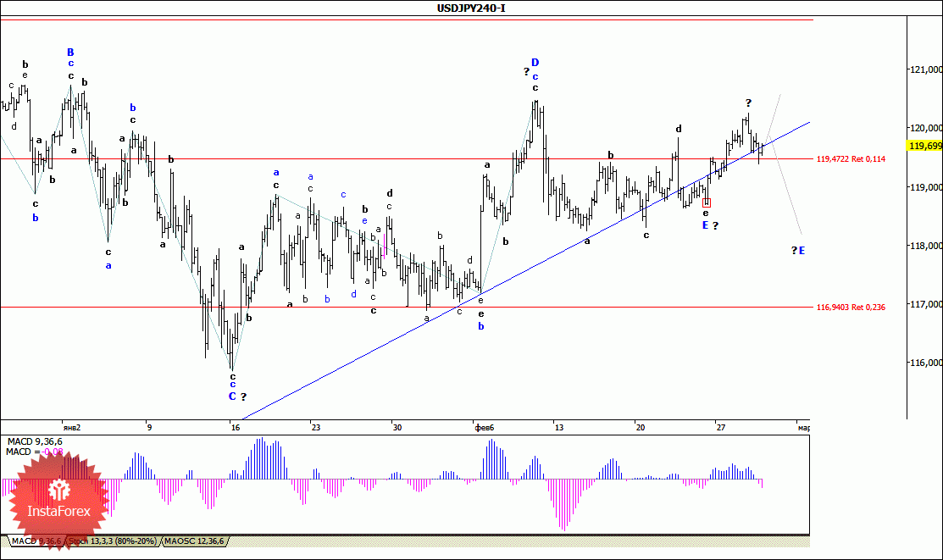Viewport: 943px width, 560px height.
Task: Select the projected '? E' label at right
Action: [x=798, y=250]
